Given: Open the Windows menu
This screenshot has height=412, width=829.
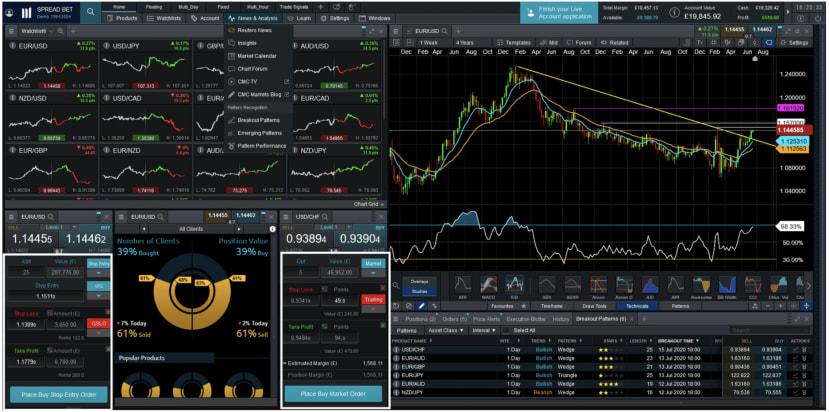Looking at the screenshot, I should pos(375,18).
